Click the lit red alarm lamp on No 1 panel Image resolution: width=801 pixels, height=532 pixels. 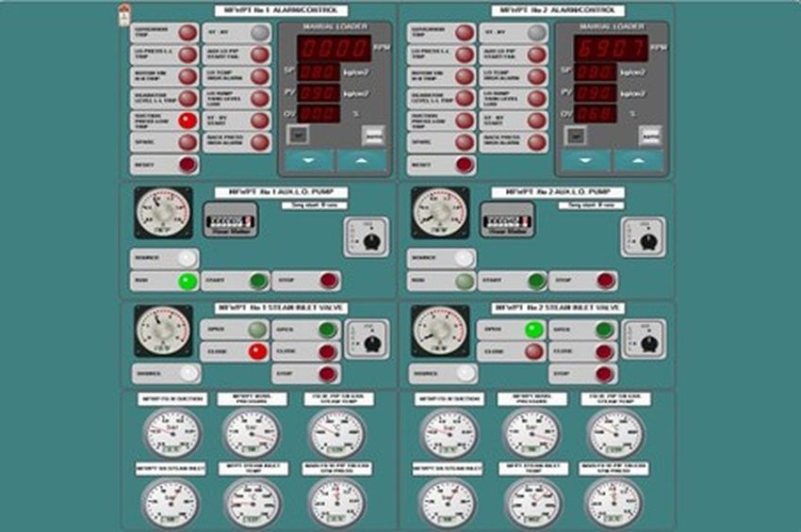tap(188, 120)
